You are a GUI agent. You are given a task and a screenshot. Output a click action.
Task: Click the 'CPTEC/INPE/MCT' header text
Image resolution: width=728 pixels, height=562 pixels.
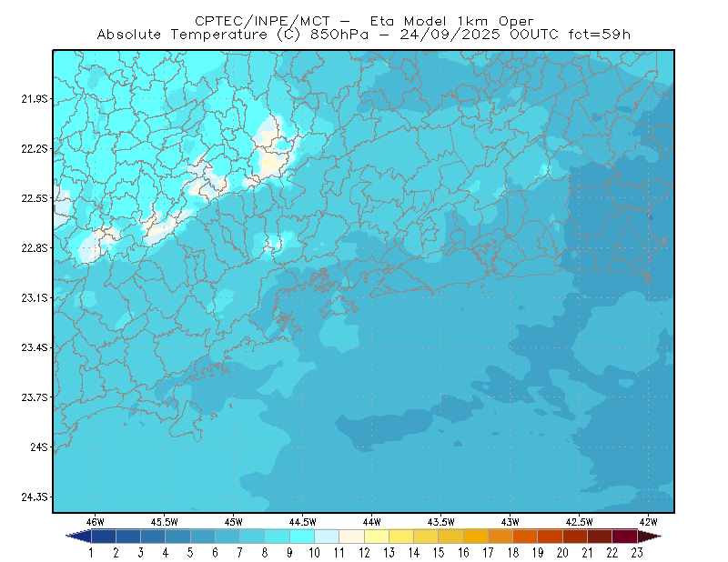pos(262,21)
